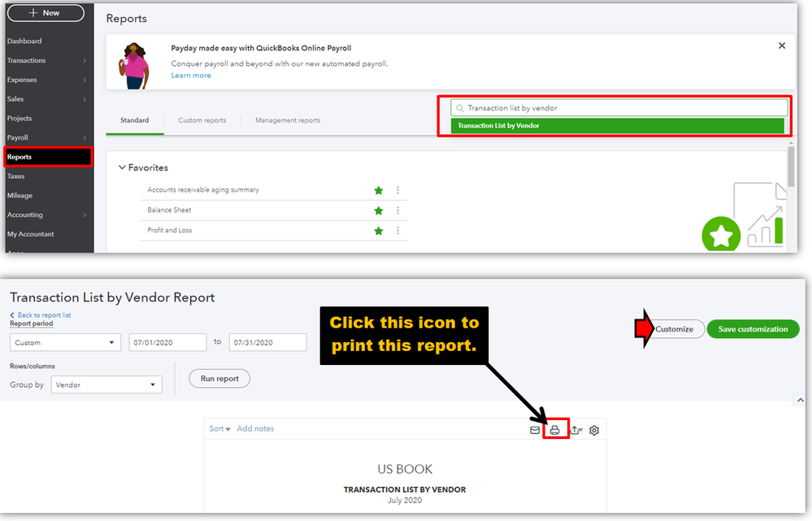Expand the Transactions sidebar submenu
The height and width of the screenshot is (521, 812).
point(85,61)
